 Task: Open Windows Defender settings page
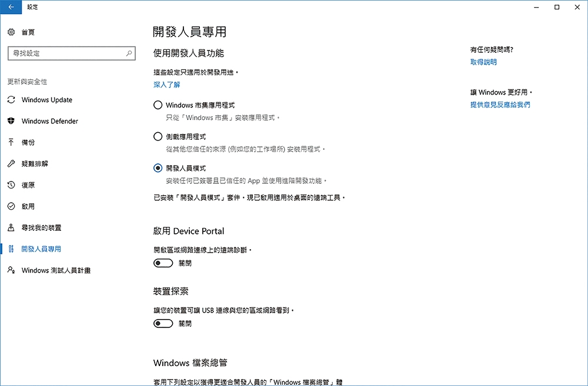pos(50,121)
